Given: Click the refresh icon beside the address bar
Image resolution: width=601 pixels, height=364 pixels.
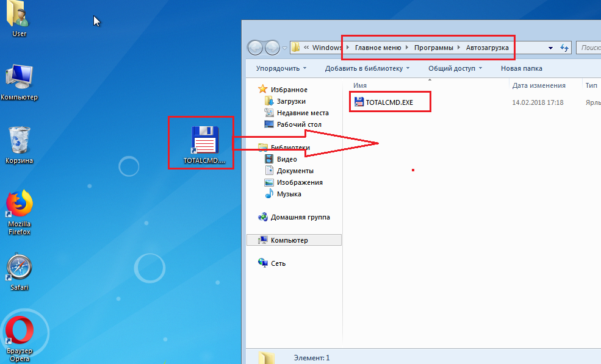Looking at the screenshot, I should [564, 48].
